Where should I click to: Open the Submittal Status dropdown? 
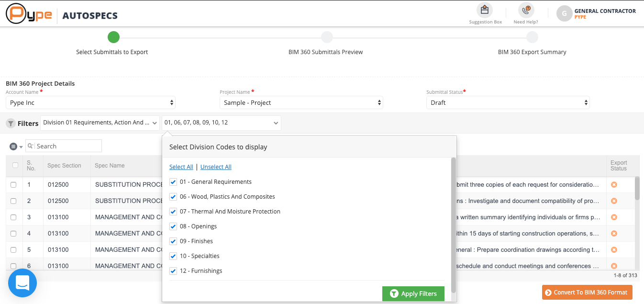(x=508, y=102)
